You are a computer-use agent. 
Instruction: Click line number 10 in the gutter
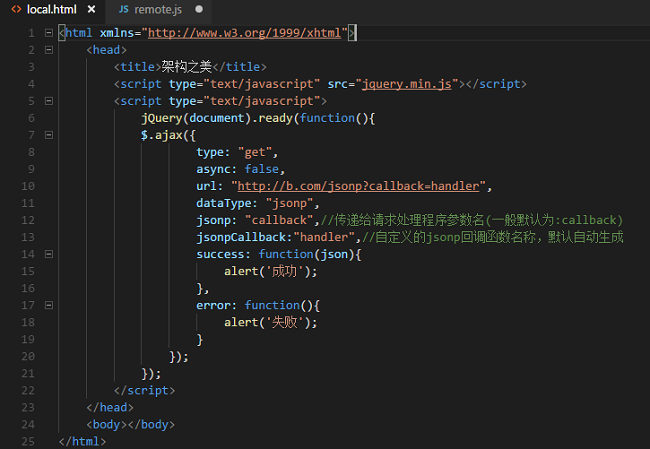[28, 186]
